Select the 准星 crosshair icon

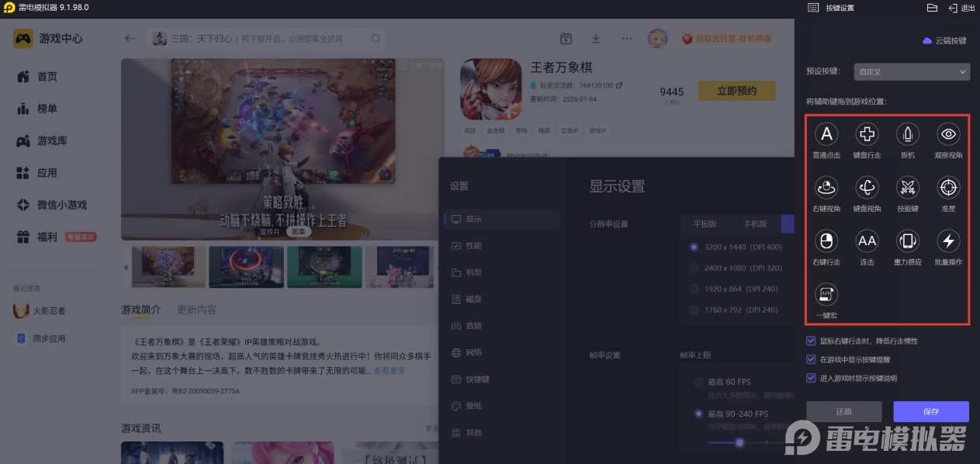[x=948, y=187]
